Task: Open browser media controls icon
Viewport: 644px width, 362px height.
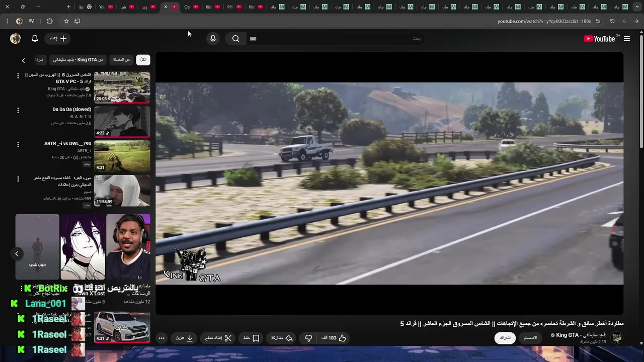Action: click(x=32, y=21)
